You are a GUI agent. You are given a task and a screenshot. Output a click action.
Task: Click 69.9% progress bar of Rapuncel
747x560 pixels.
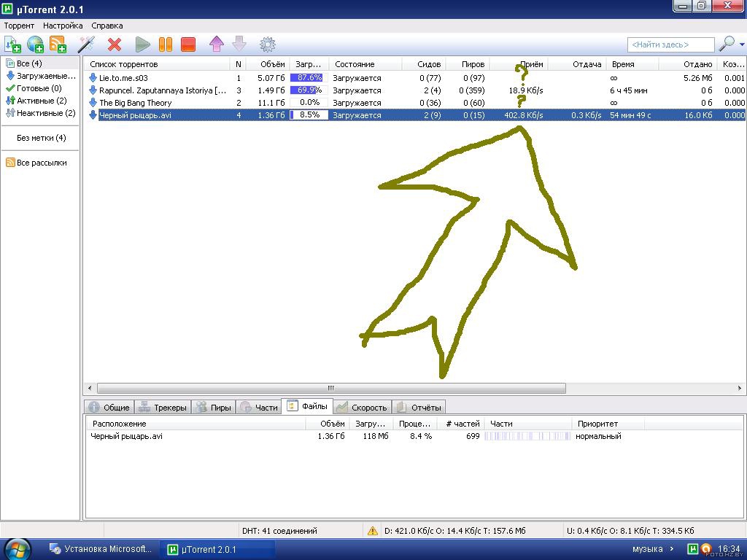point(309,90)
